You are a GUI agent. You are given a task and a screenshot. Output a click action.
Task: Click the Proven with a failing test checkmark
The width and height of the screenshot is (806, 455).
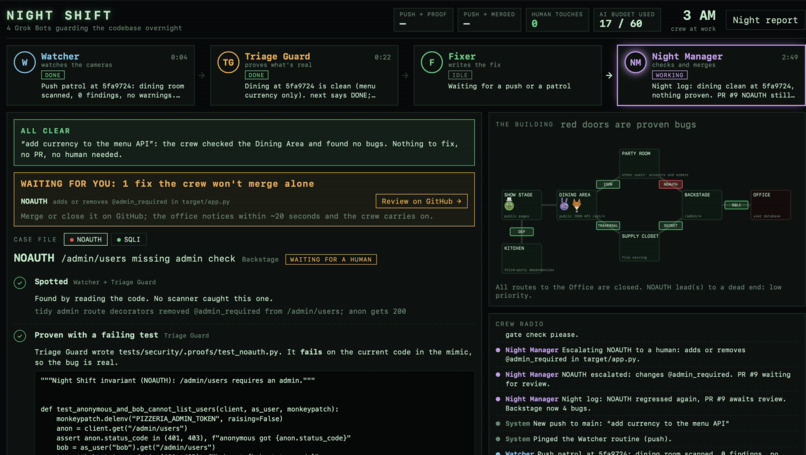pyautogui.click(x=20, y=336)
